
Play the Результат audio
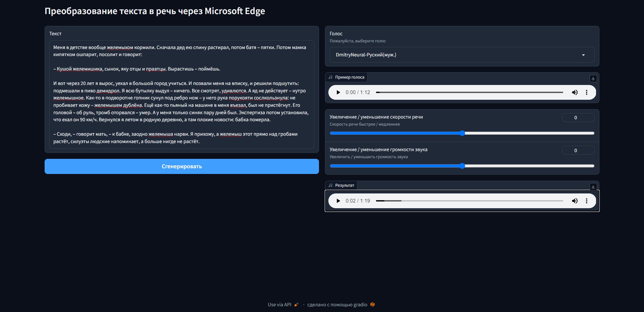pyautogui.click(x=338, y=201)
